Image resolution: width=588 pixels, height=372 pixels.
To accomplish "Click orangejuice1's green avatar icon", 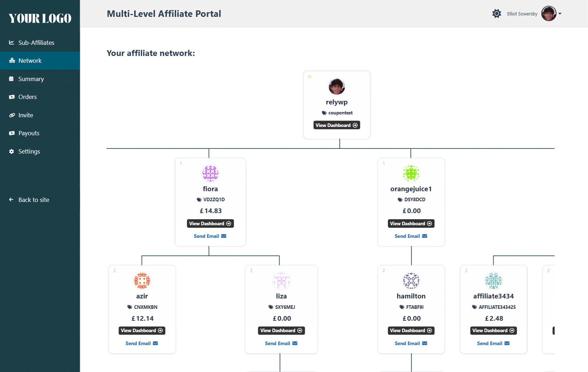I will point(411,173).
